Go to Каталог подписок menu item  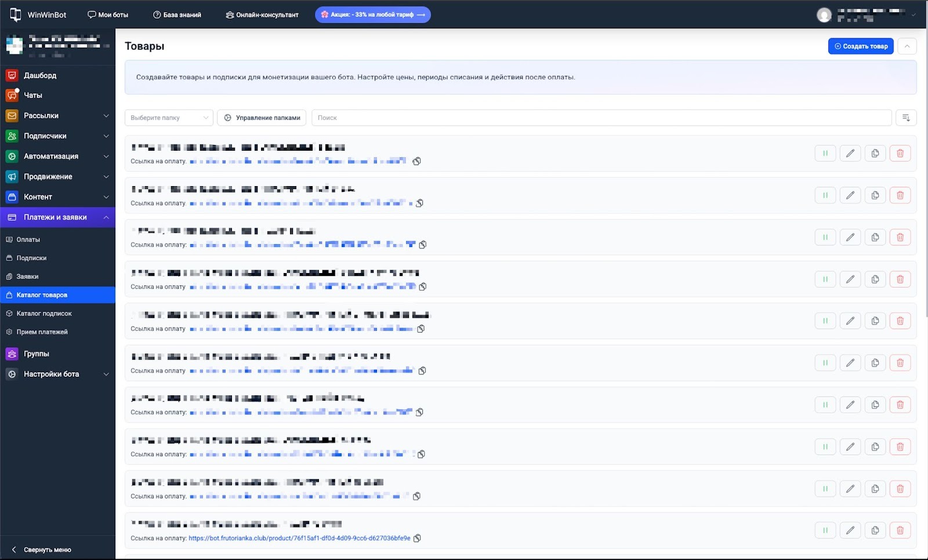[x=44, y=314]
